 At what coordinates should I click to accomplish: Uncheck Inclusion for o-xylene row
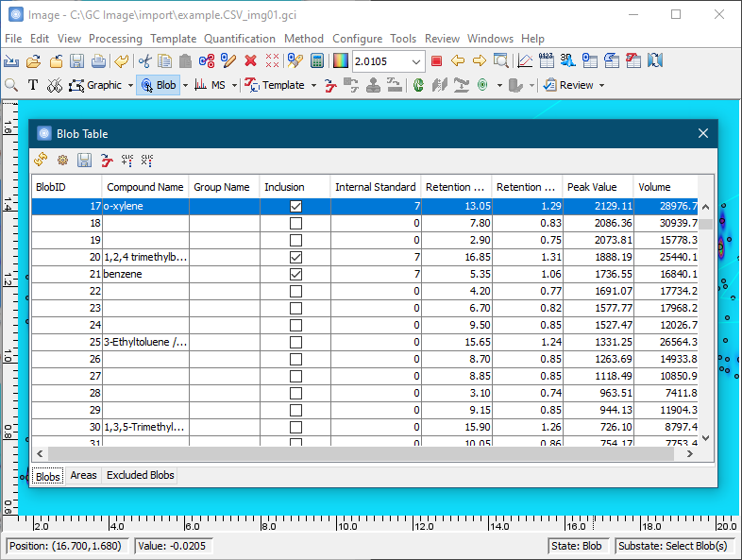point(295,206)
